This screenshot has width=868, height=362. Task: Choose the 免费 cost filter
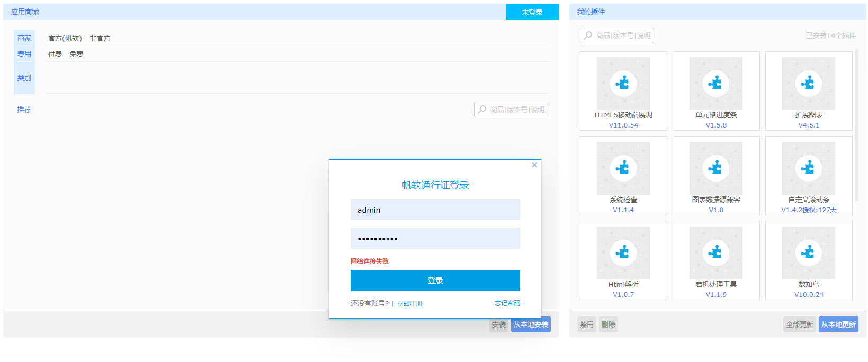pos(77,54)
